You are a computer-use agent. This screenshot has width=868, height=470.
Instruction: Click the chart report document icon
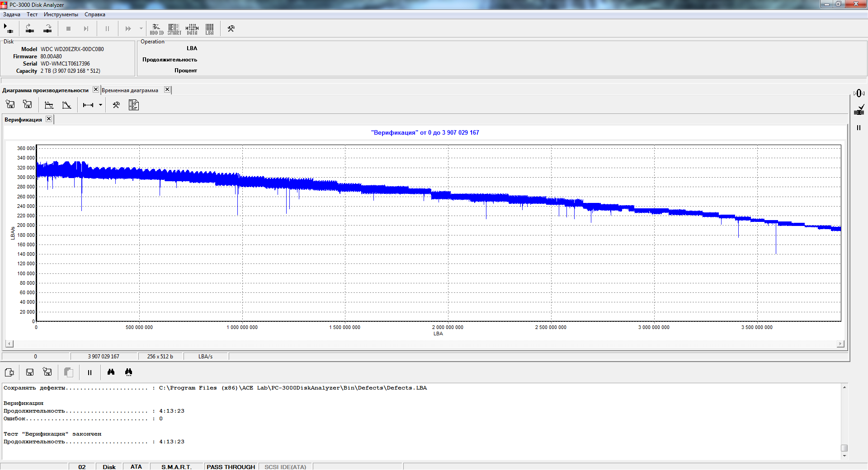[x=133, y=105]
